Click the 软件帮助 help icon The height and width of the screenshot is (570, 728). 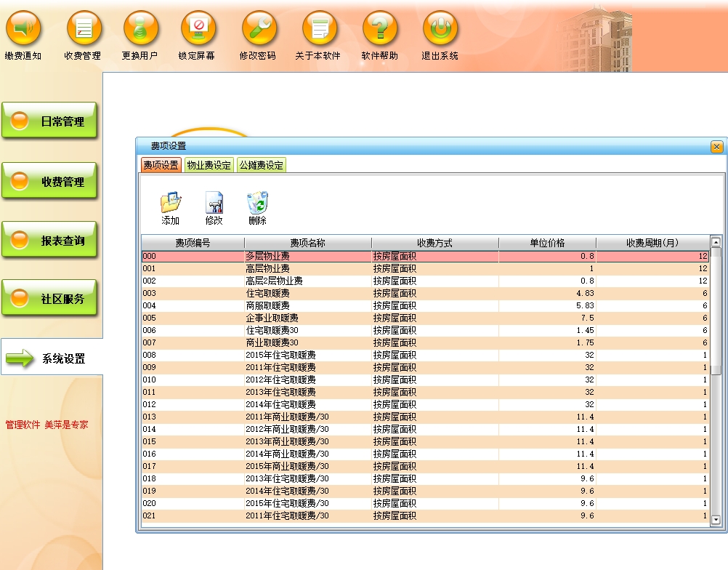pyautogui.click(x=380, y=29)
